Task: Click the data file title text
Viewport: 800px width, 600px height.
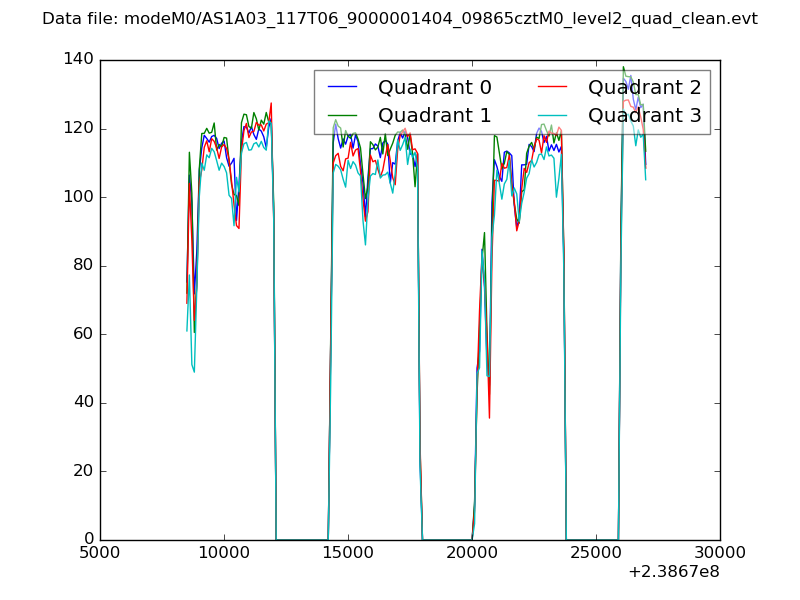Action: pyautogui.click(x=400, y=19)
